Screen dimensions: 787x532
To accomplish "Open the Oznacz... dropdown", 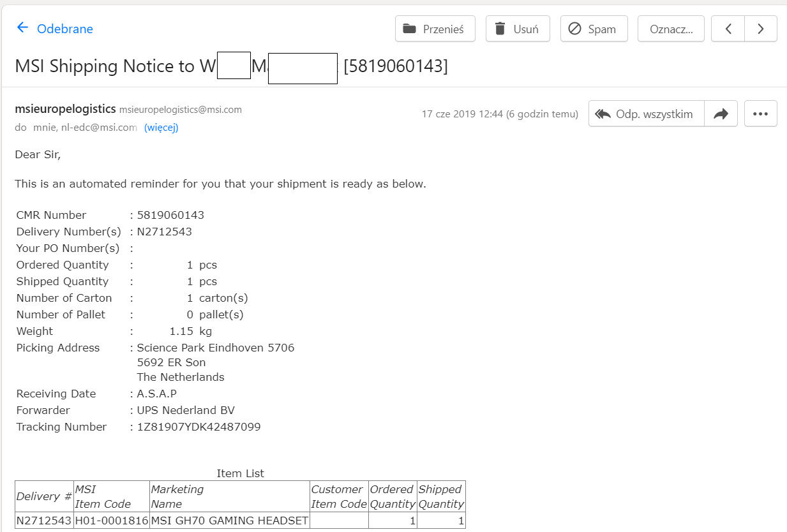I will pyautogui.click(x=671, y=29).
